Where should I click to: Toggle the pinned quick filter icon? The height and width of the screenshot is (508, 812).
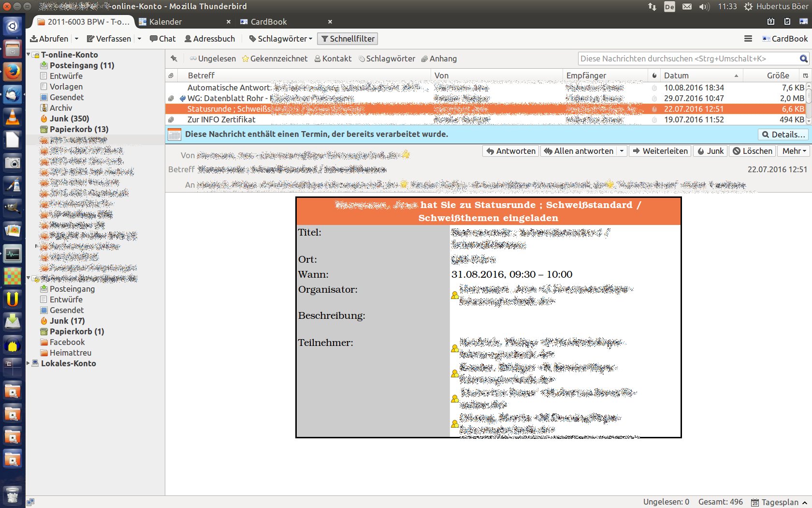tap(174, 59)
